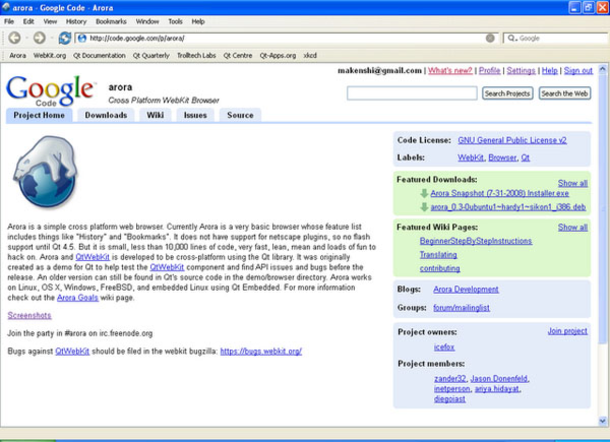Click the URL address bar field

click(x=286, y=38)
